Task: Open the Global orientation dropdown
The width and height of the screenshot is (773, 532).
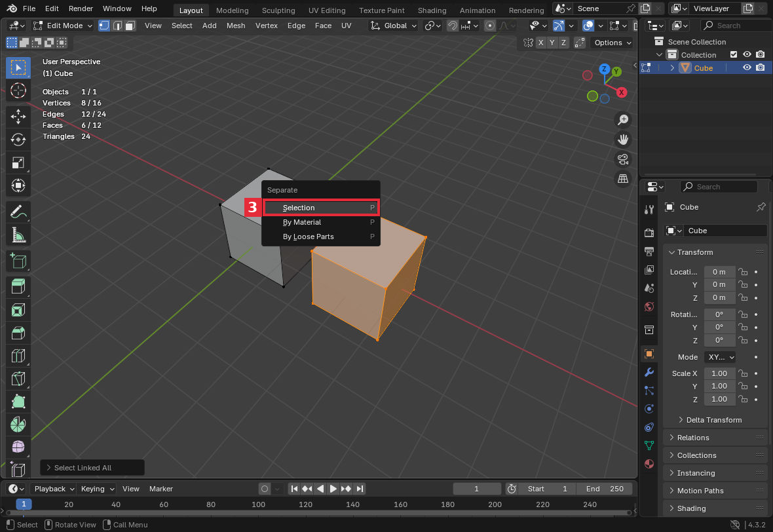Action: click(394, 26)
